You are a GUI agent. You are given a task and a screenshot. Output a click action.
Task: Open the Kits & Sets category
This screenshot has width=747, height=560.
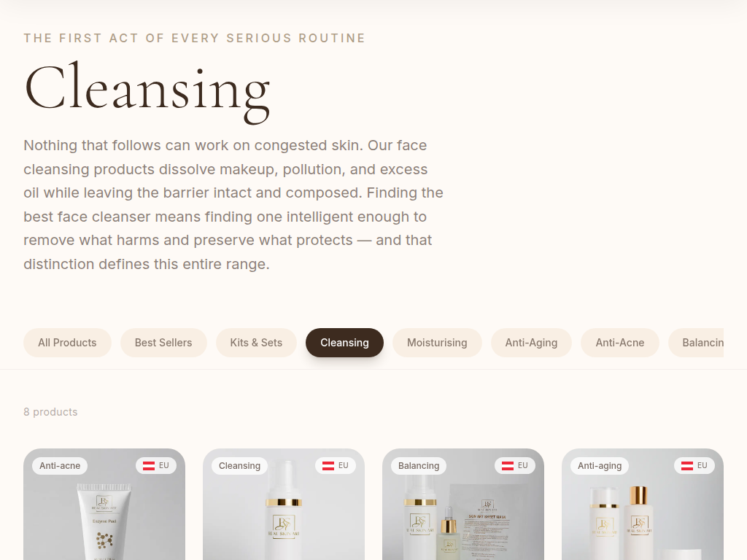pos(256,343)
